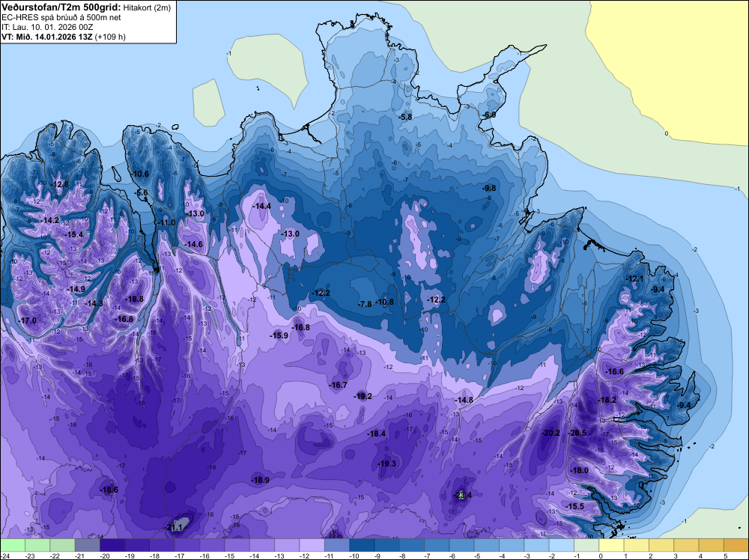Viewport: 749px width, 560px height.
Task: Click the -14.3 temperature label
Action: pos(94,303)
